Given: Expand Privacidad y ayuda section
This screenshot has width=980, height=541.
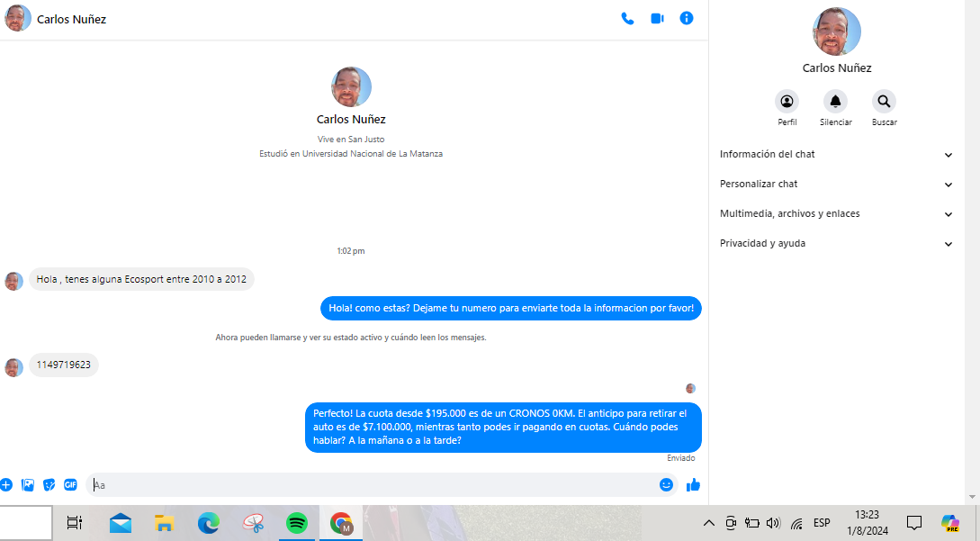Looking at the screenshot, I should (x=835, y=244).
